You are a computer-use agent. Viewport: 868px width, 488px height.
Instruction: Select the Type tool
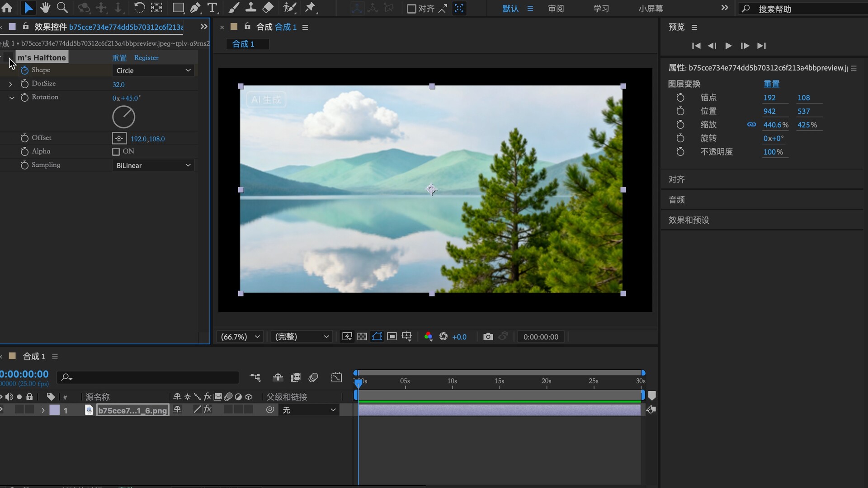[212, 8]
